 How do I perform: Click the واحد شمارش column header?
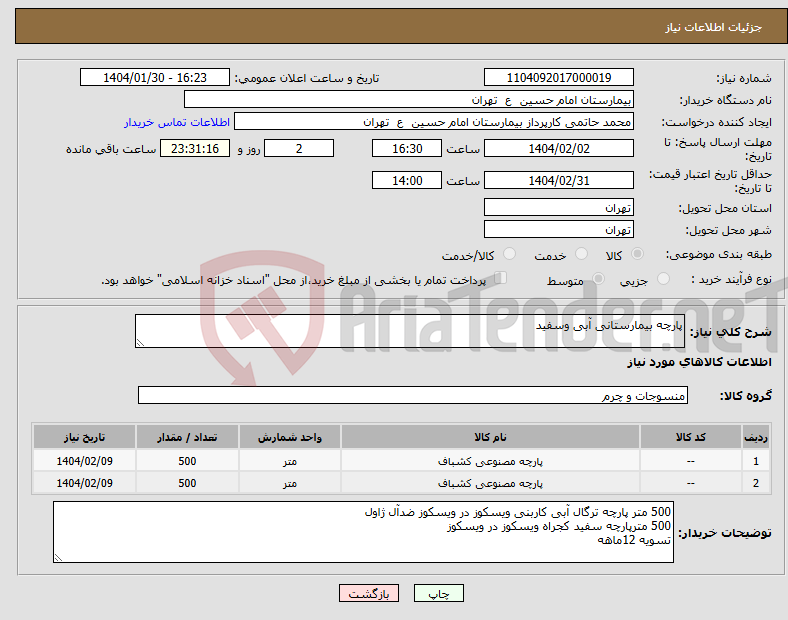(x=290, y=437)
